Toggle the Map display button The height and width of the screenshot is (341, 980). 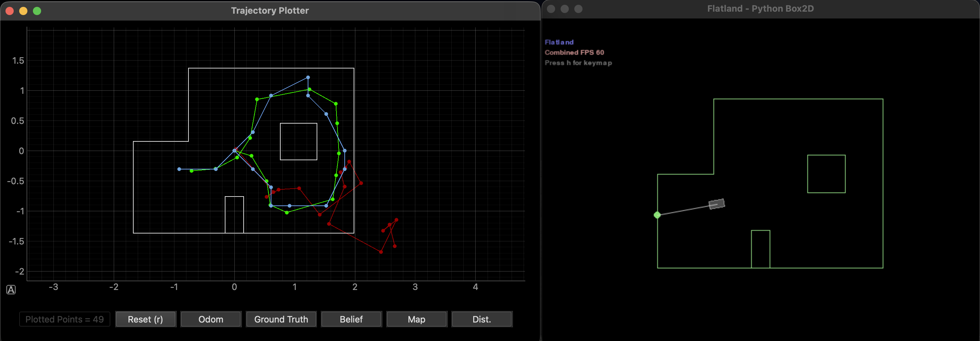click(417, 319)
